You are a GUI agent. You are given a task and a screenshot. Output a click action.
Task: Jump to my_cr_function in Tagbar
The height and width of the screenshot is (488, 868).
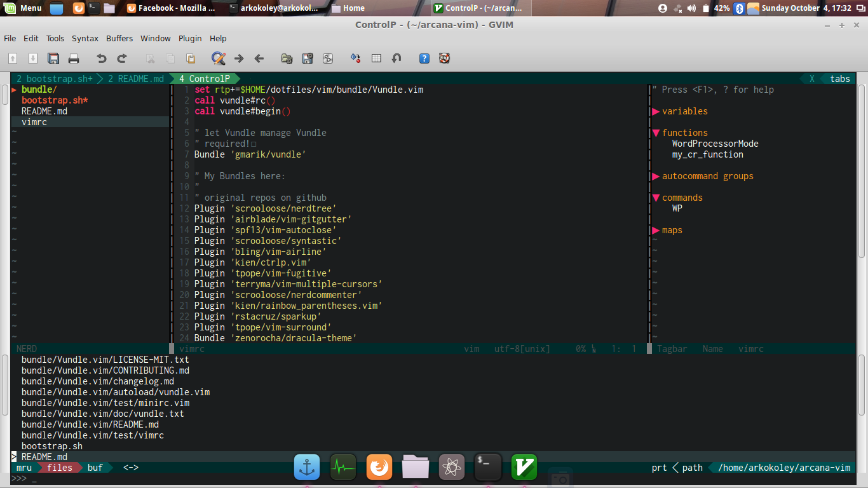pos(708,154)
